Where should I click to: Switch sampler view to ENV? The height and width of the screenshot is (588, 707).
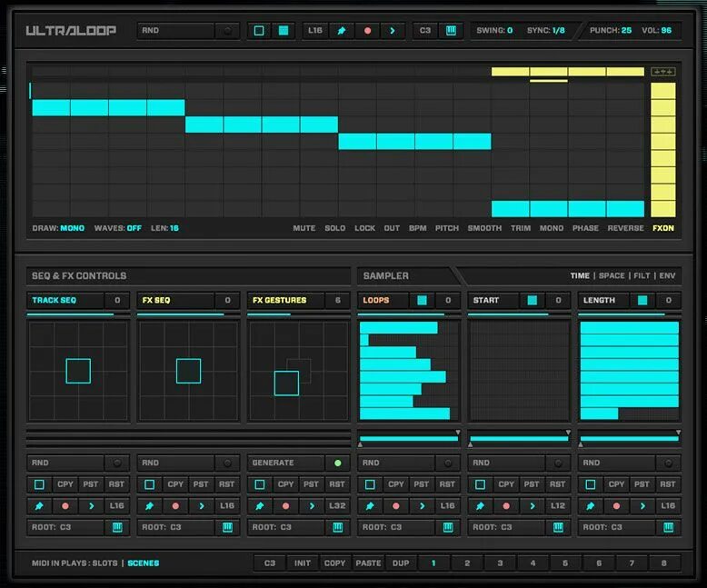pos(667,275)
